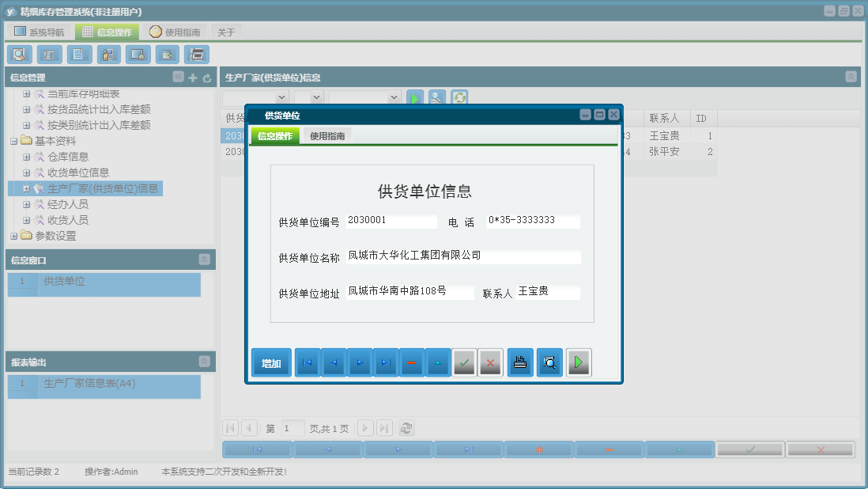
Task: Cancel changes with red X in dialog
Action: [490, 362]
